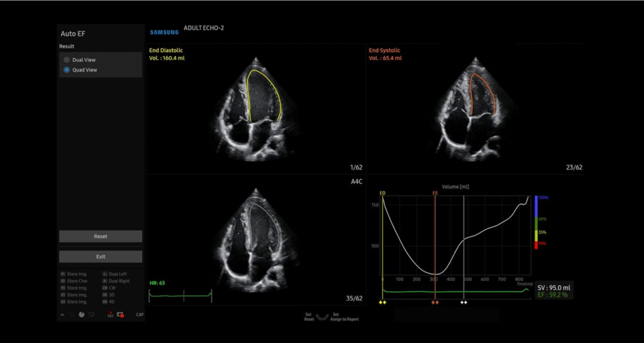This screenshot has width=644, height=343.
Task: Select the Quad View radio button
Action: 67,70
